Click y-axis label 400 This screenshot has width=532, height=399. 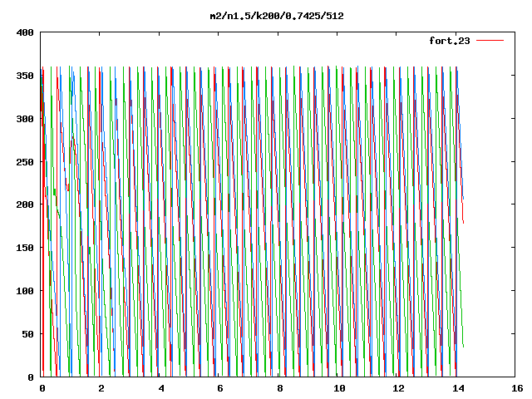(x=25, y=32)
